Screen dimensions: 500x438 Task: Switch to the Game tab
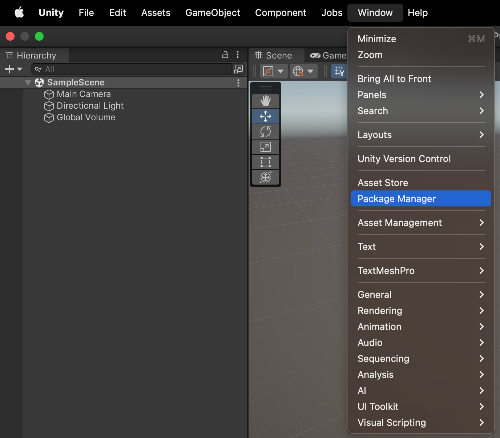(328, 55)
